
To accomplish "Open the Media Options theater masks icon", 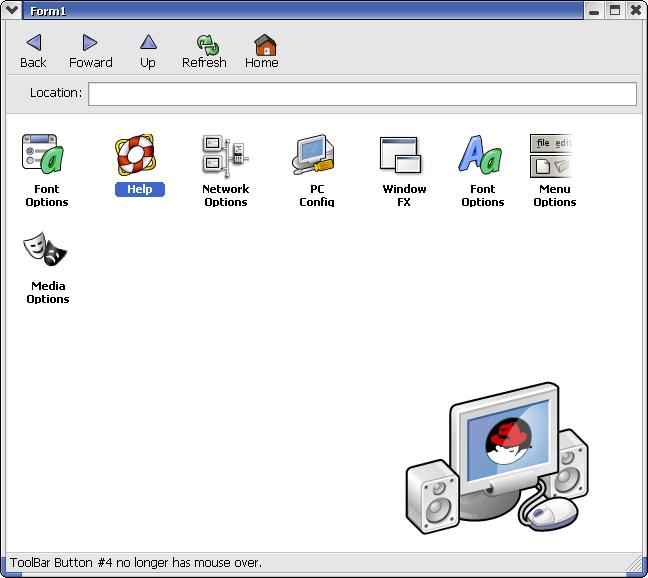I will click(x=47, y=250).
